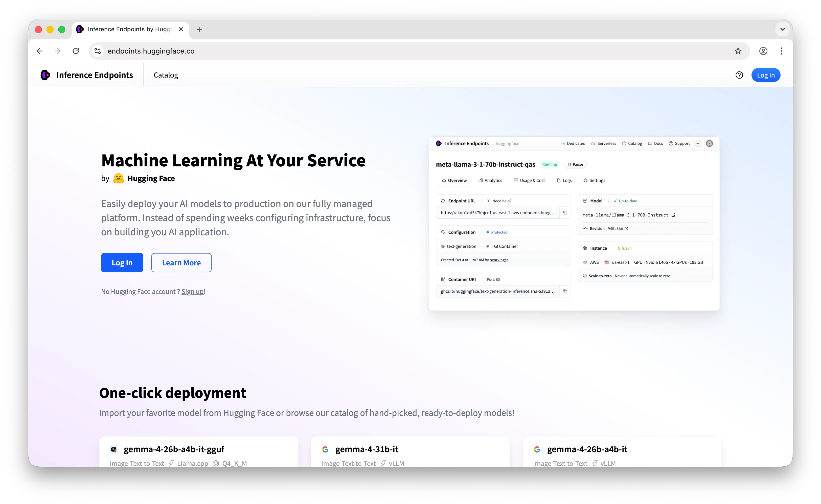
Task: Close the Inference Endpoints tab
Action: pos(181,29)
